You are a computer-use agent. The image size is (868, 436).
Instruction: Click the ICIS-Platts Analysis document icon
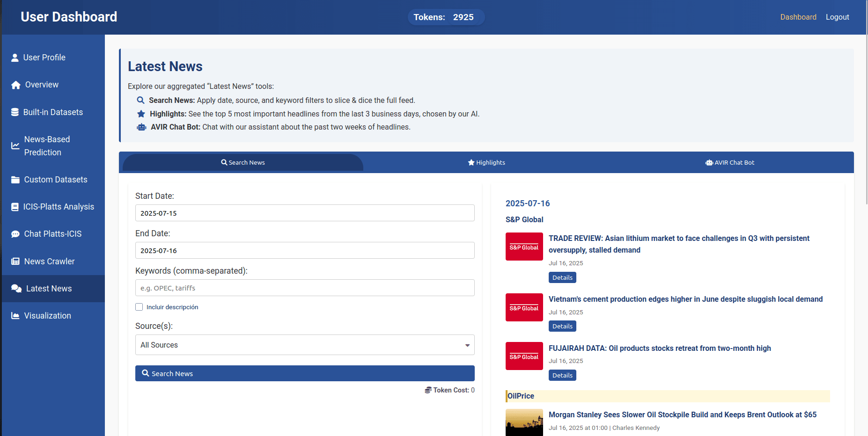tap(15, 207)
